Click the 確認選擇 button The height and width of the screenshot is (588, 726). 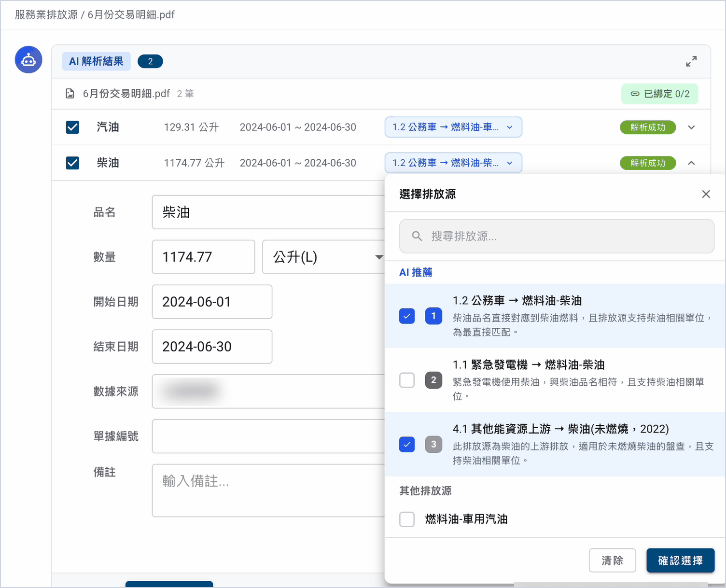(x=681, y=560)
